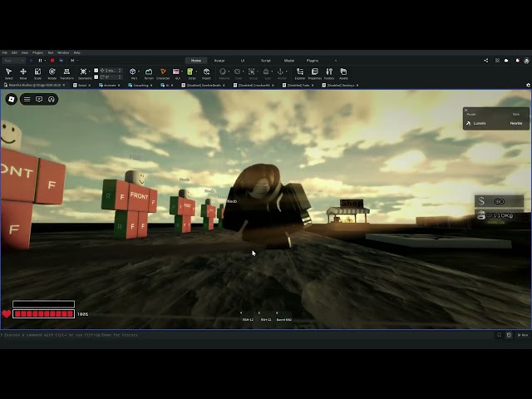Click the headset icon in the game top bar

tap(52, 99)
